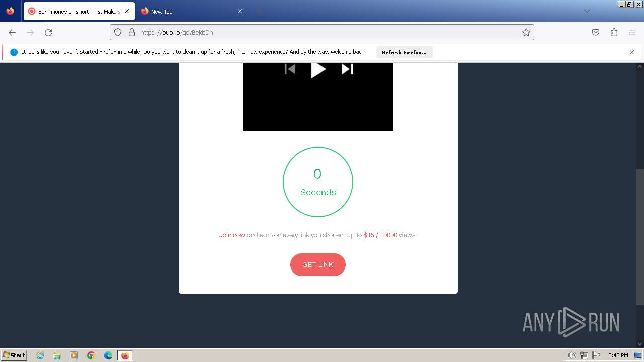Click the site security padlock icon
The height and width of the screenshot is (362, 644).
point(132,32)
